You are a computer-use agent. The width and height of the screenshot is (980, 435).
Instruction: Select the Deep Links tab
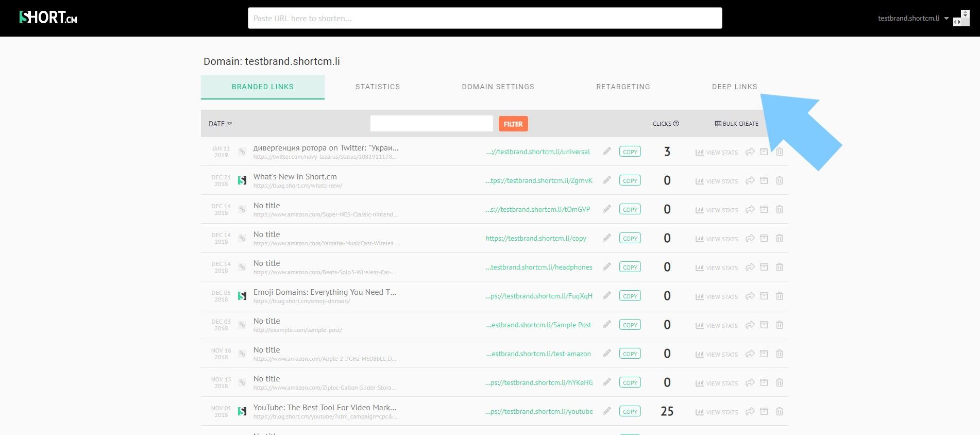735,87
